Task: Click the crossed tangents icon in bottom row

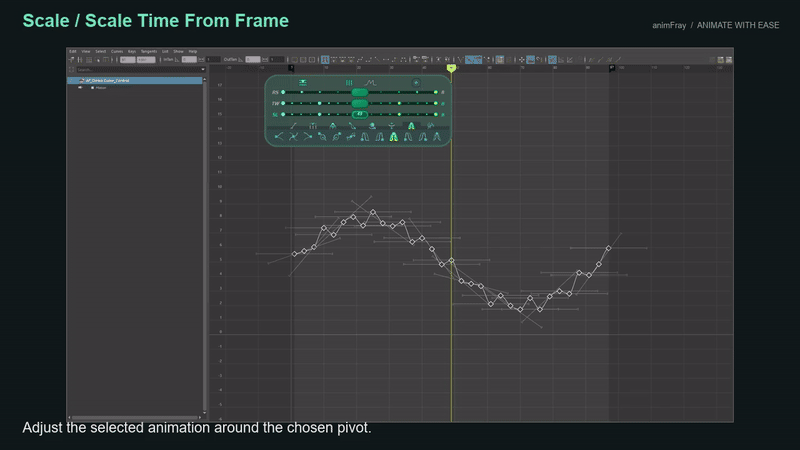Action: point(293,137)
